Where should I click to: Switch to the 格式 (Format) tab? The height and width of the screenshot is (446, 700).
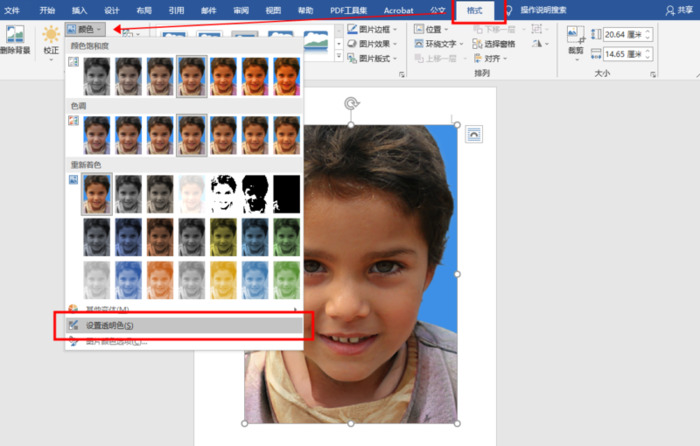(473, 10)
